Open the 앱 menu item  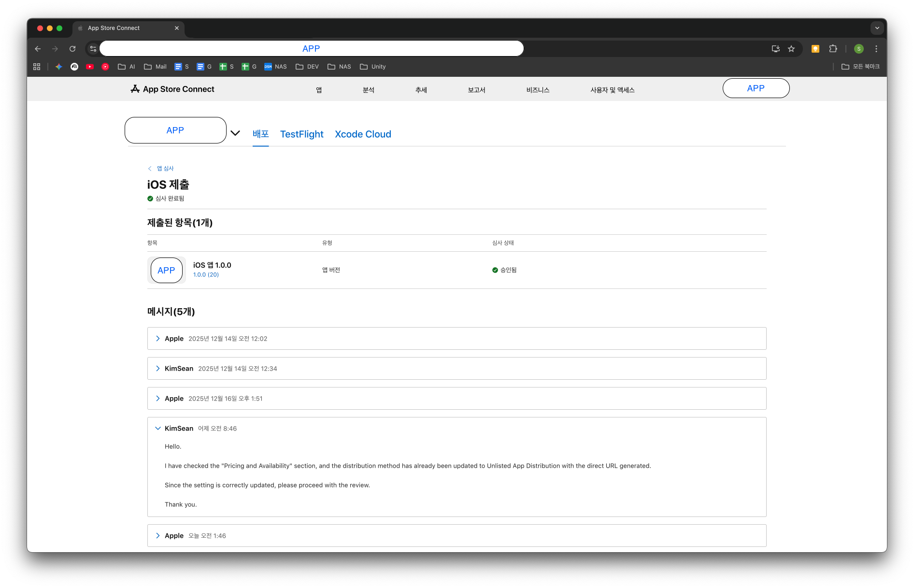click(x=319, y=90)
